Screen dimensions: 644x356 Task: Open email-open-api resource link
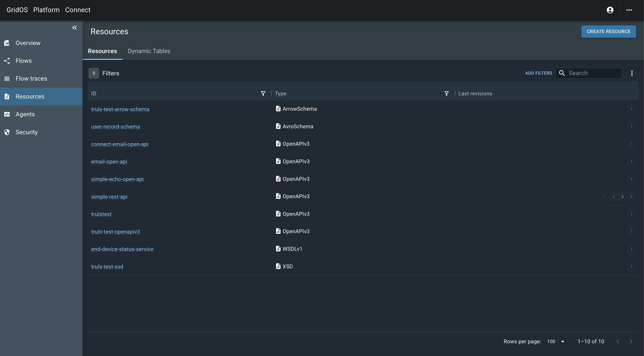109,162
